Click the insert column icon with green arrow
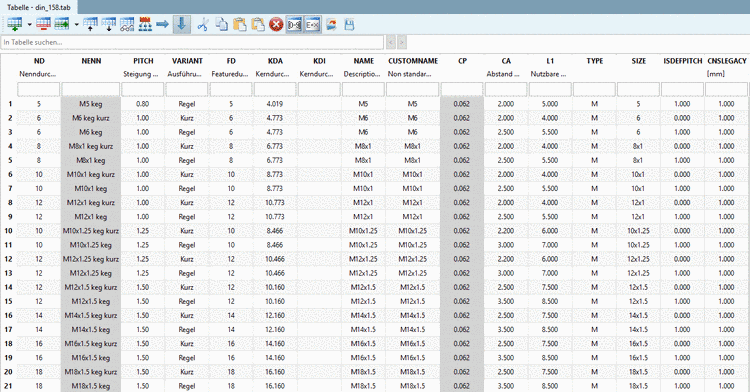This screenshot has width=750, height=392. [62, 24]
